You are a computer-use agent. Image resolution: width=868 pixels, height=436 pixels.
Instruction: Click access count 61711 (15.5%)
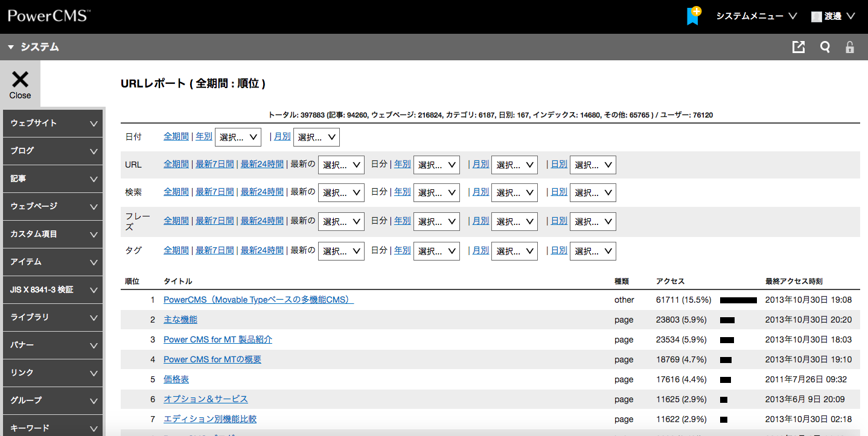(x=684, y=299)
